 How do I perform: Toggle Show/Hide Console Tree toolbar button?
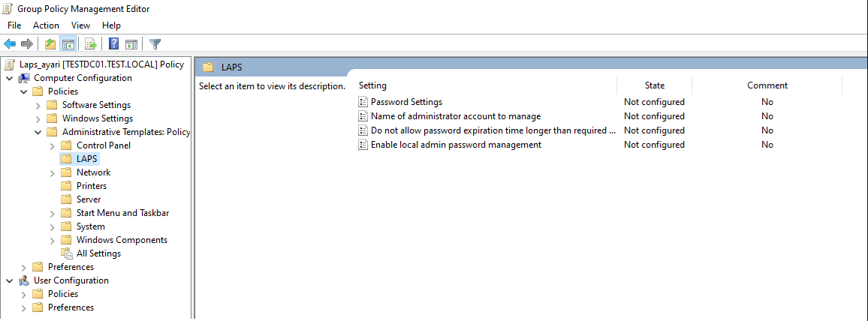click(68, 43)
